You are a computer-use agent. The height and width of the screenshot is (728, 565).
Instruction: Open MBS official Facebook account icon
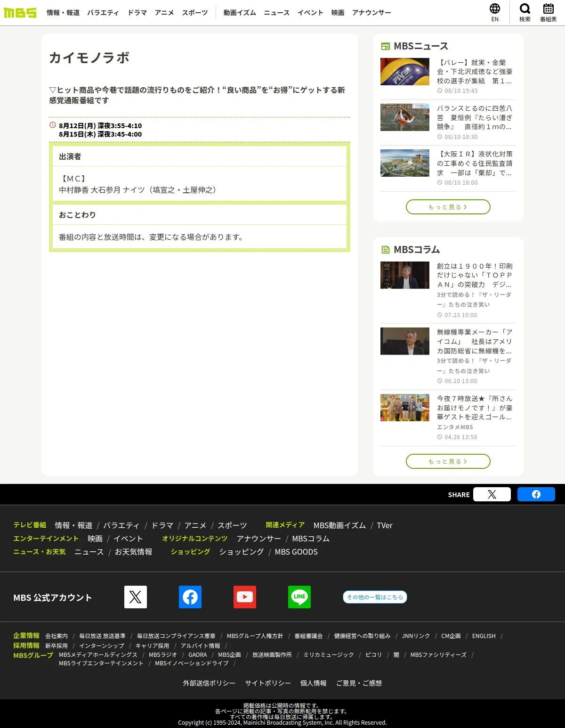click(x=190, y=597)
